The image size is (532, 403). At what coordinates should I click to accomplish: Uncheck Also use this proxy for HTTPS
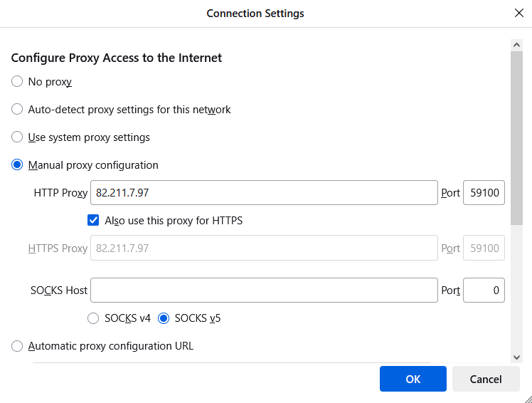93,220
